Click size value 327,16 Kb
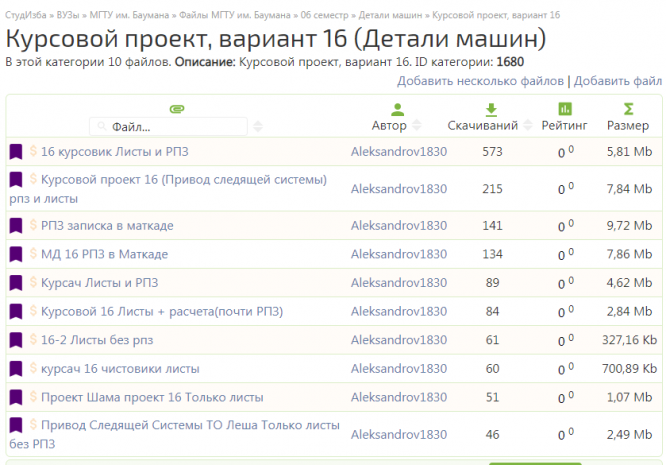 629,340
